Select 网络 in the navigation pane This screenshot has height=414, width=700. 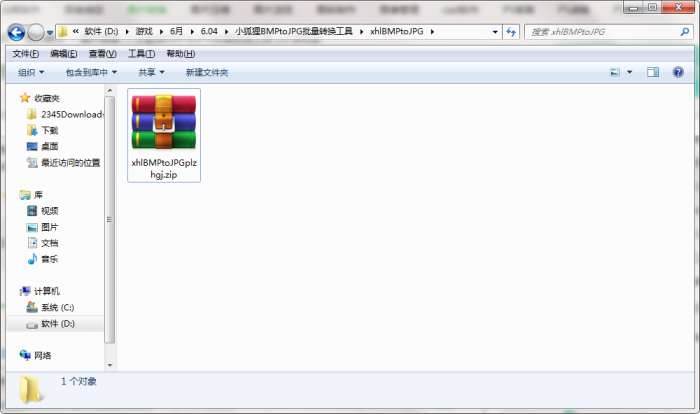pos(42,356)
